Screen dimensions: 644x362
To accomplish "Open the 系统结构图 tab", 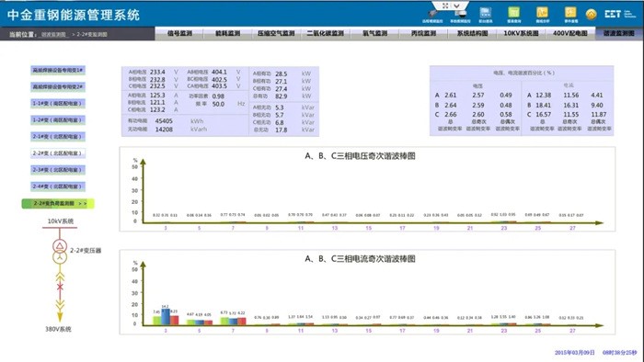I will click(x=472, y=33).
